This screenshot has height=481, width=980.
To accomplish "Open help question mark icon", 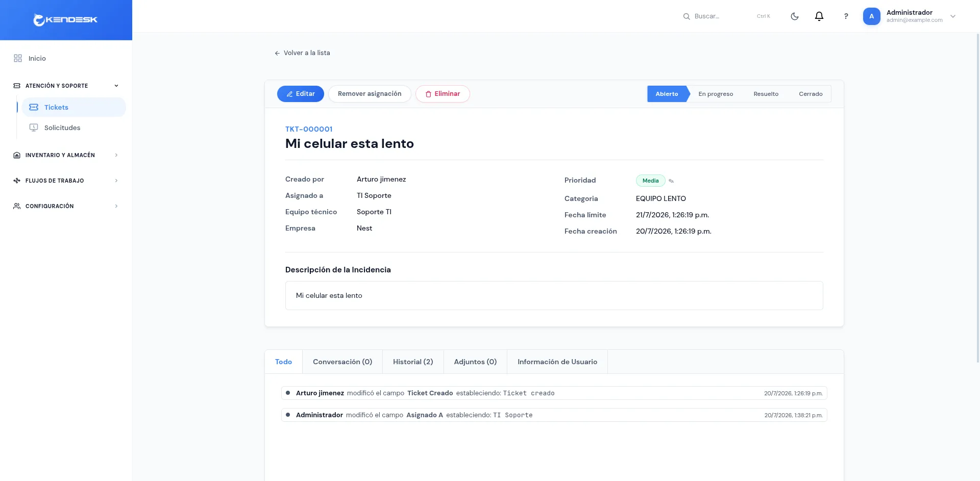I will (x=846, y=16).
